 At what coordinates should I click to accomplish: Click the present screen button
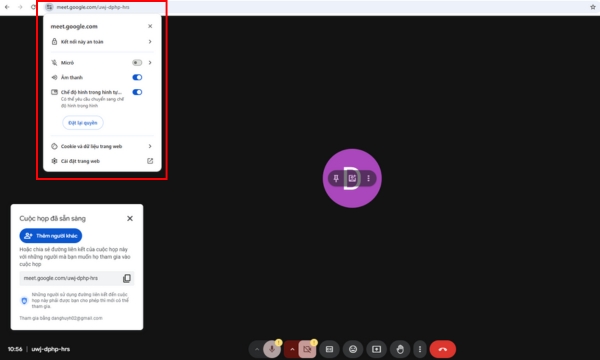pos(377,349)
